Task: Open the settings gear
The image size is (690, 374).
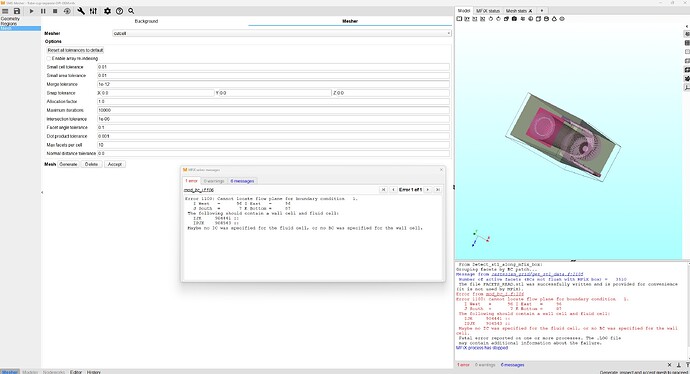Action: 107,11
